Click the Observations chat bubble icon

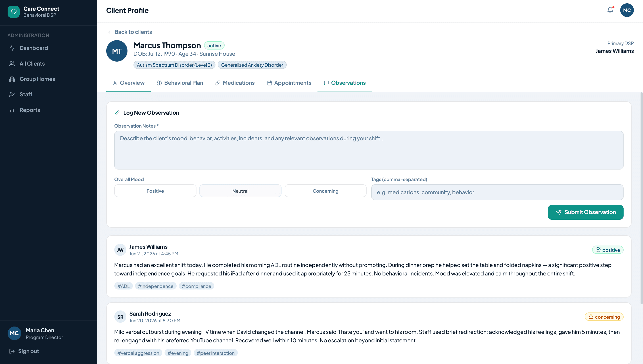[326, 83]
